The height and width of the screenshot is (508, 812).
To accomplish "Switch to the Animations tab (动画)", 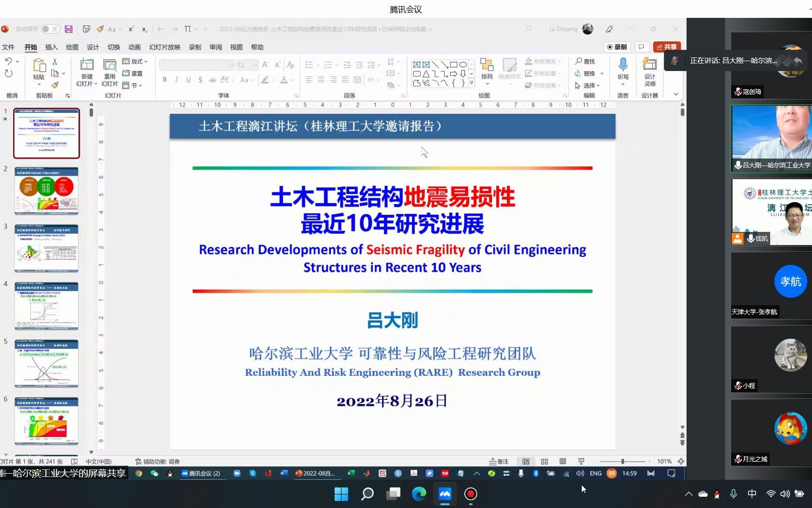I will [x=134, y=47].
